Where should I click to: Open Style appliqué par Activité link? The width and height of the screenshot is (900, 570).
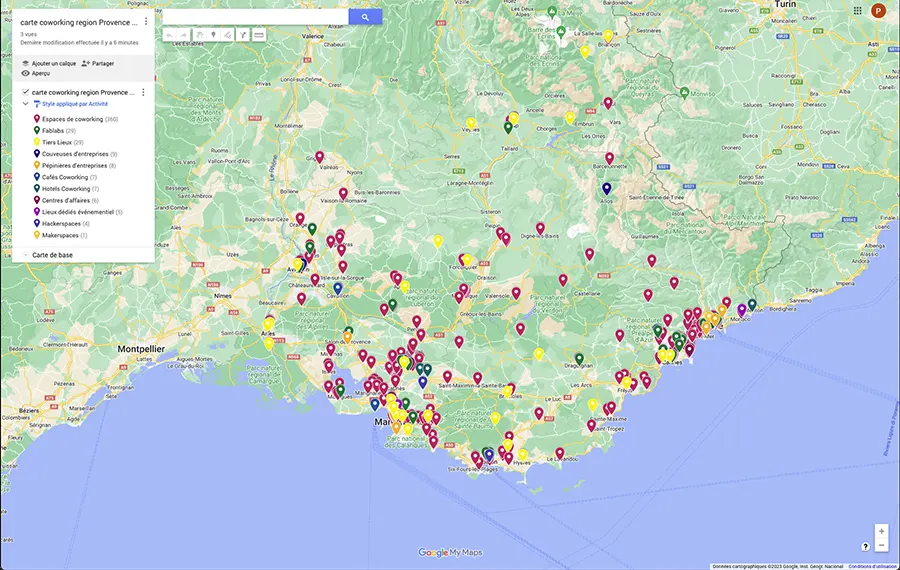pos(74,104)
